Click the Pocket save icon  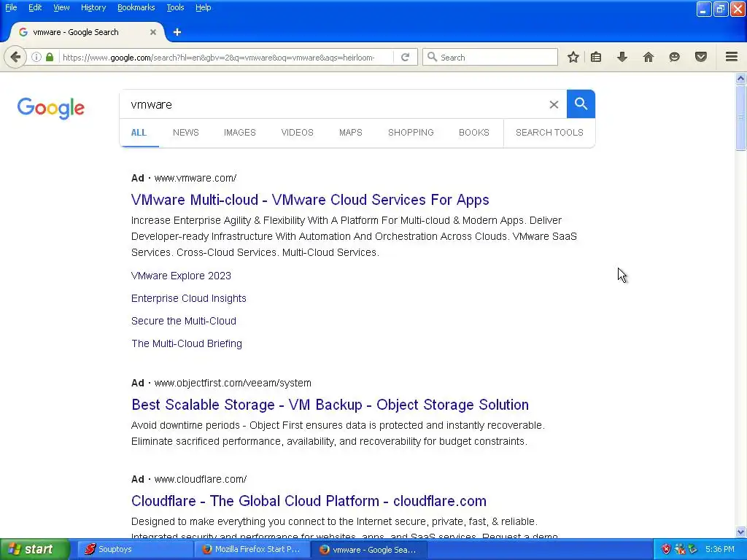click(x=701, y=57)
